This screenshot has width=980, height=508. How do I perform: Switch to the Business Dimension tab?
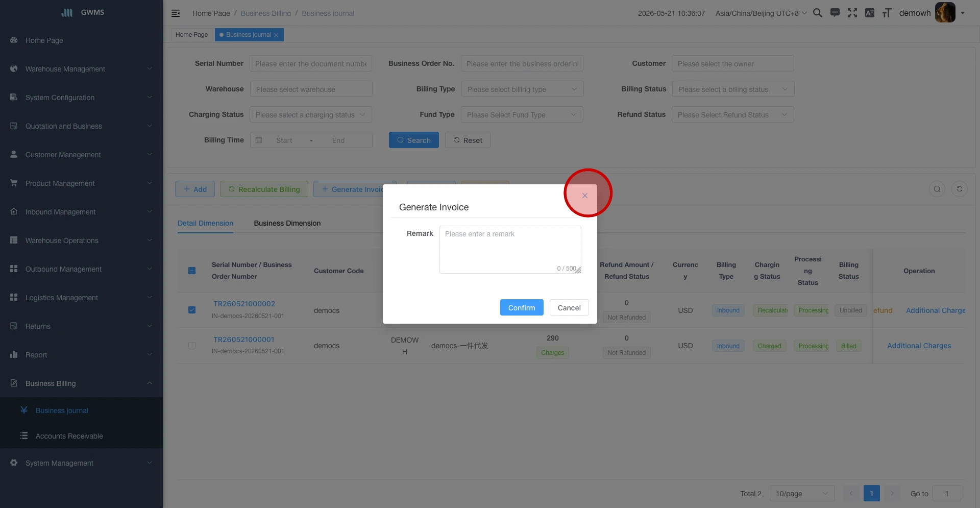click(x=287, y=223)
